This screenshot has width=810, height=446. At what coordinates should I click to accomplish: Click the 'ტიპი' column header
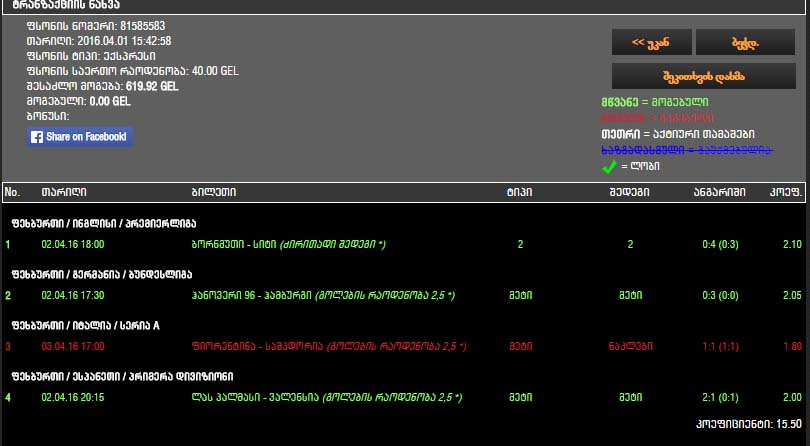(519, 192)
